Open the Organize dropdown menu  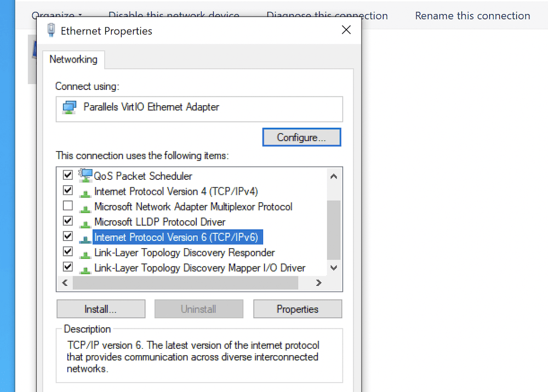click(56, 15)
